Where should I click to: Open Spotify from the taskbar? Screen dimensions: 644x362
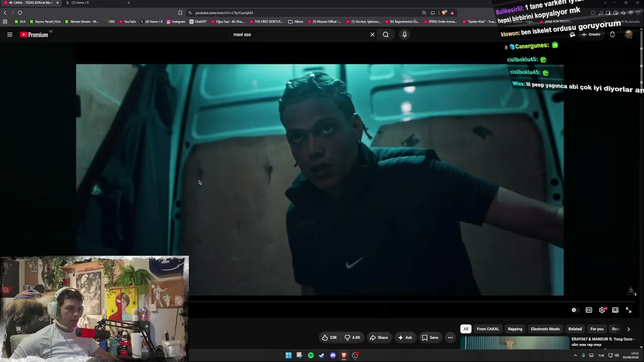click(x=310, y=355)
